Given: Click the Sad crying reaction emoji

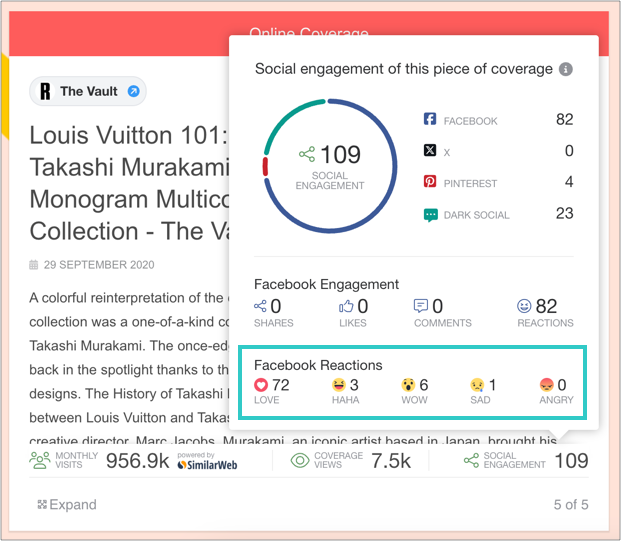Looking at the screenshot, I should [x=479, y=385].
